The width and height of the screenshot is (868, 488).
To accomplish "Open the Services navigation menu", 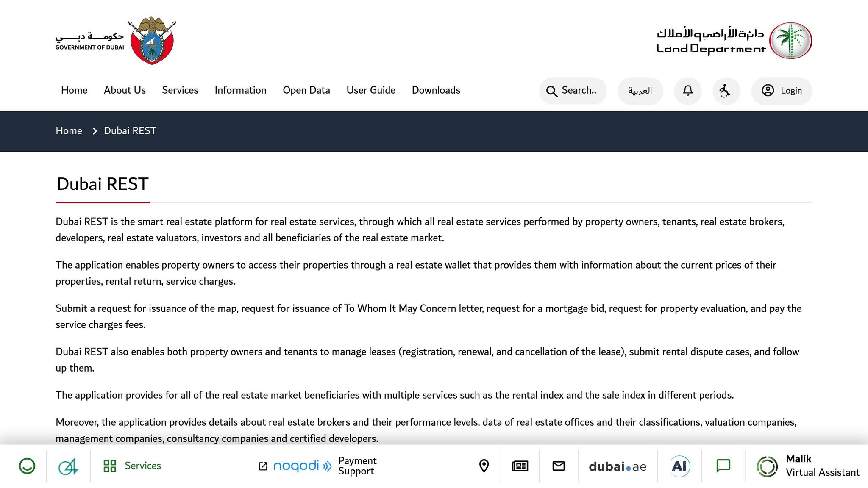I will tap(180, 90).
